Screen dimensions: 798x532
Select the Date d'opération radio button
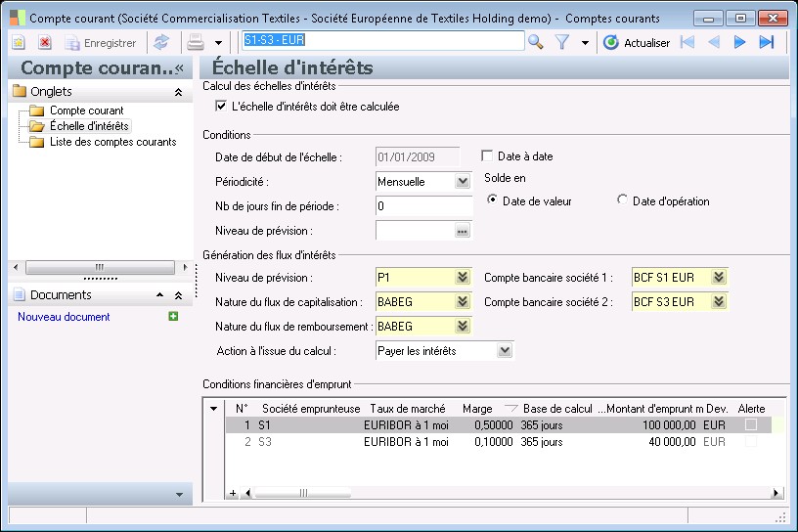621,199
